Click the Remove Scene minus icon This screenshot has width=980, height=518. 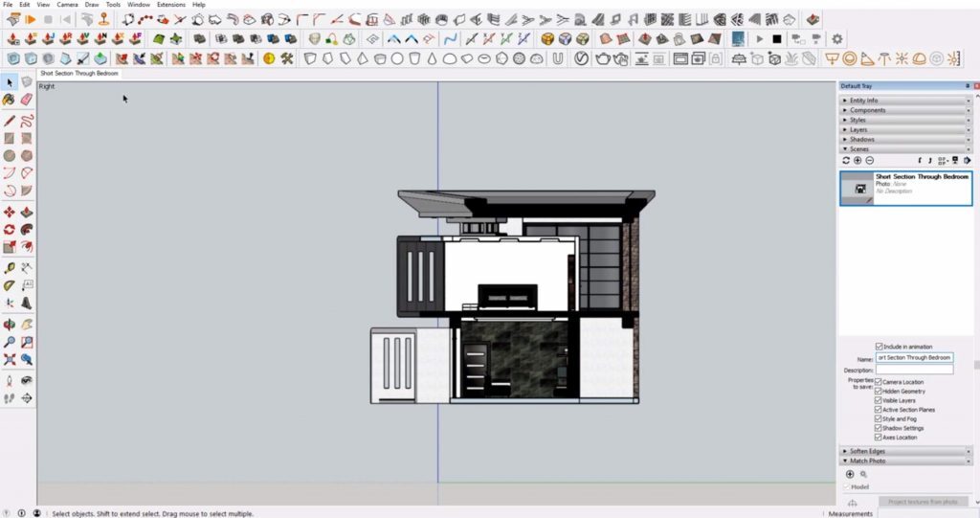(x=869, y=161)
